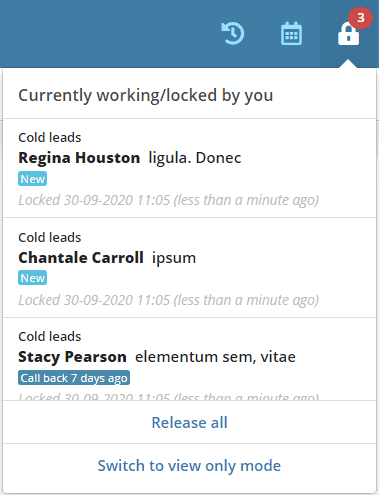Toggle the locked leads padlock icon
This screenshot has height=495, width=379.
349,34
